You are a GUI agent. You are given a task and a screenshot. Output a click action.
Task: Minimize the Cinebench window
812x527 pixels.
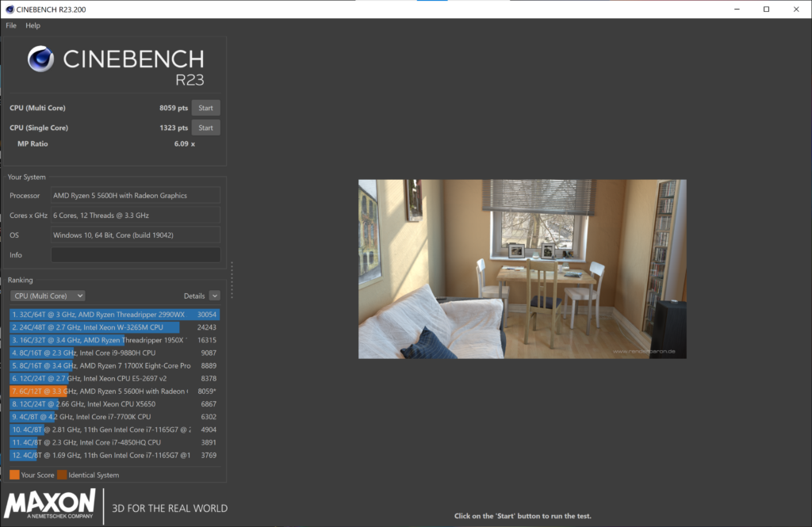[737, 10]
